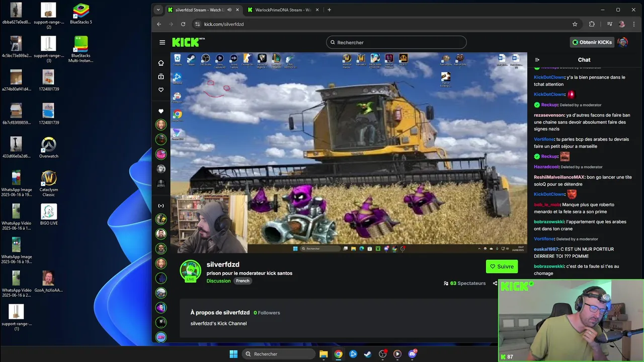Viewport: 644px width, 362px height.
Task: Select the GzoA_hzXoAA desktop image file
Action: point(48,282)
